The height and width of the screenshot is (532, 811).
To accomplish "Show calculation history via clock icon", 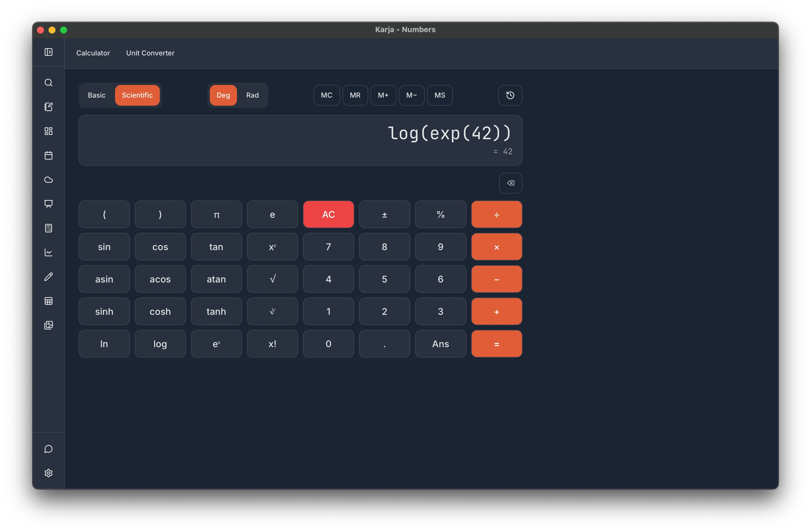I will (x=510, y=95).
